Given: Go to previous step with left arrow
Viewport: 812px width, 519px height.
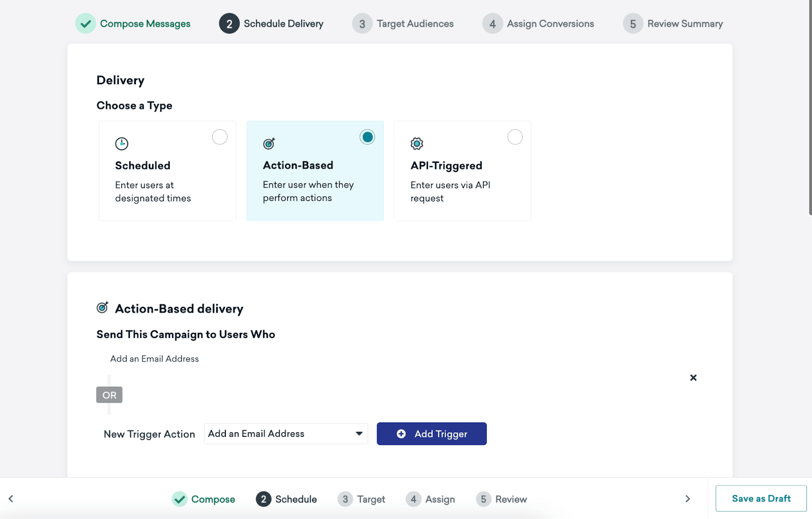Looking at the screenshot, I should tap(11, 499).
